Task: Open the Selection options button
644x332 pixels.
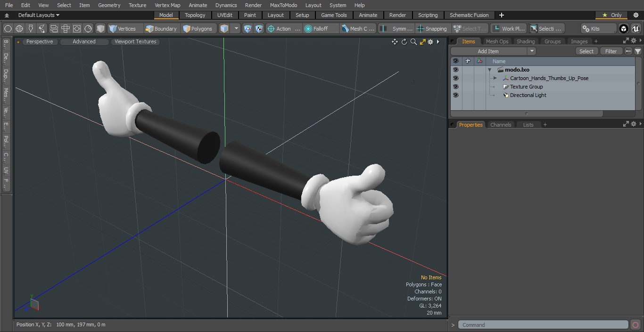Action: (546, 29)
